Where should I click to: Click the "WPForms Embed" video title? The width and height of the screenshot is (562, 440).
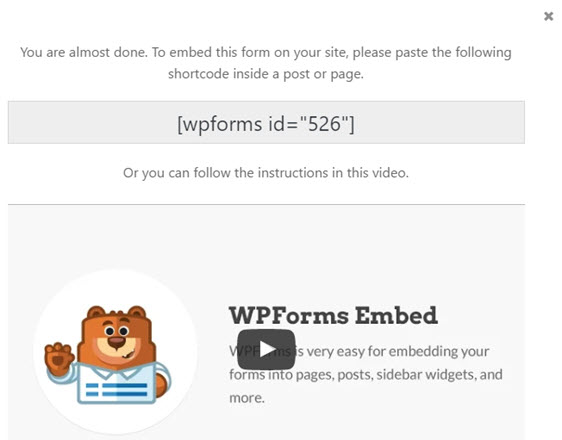coord(333,316)
